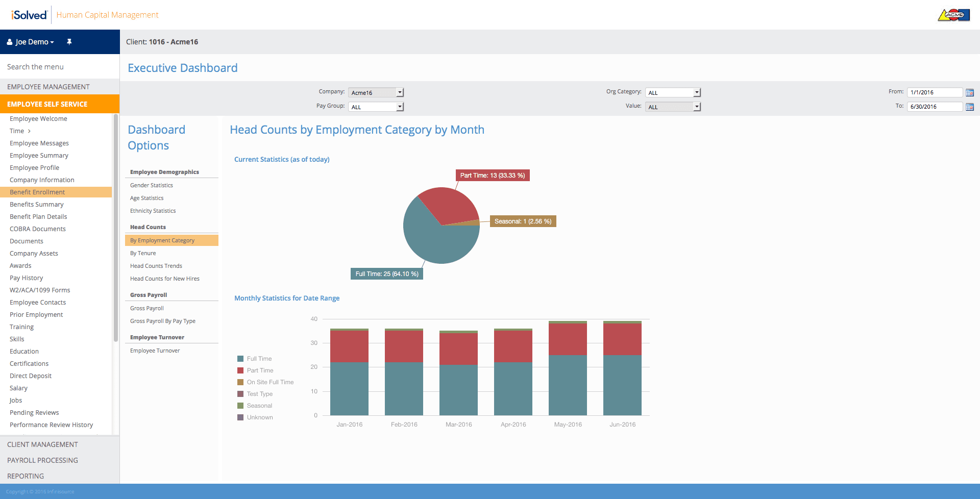Open the Pay Group dropdown

coord(376,107)
